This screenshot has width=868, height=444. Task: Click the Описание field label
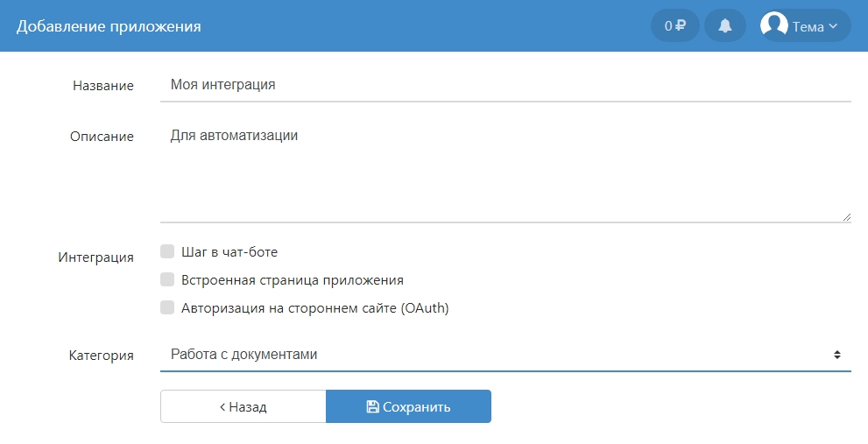point(102,137)
